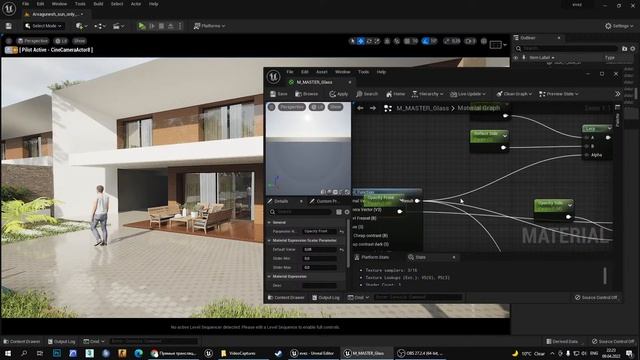The height and width of the screenshot is (360, 640).
Task: Activate the select object tool in viewport
Action: [x=352, y=41]
